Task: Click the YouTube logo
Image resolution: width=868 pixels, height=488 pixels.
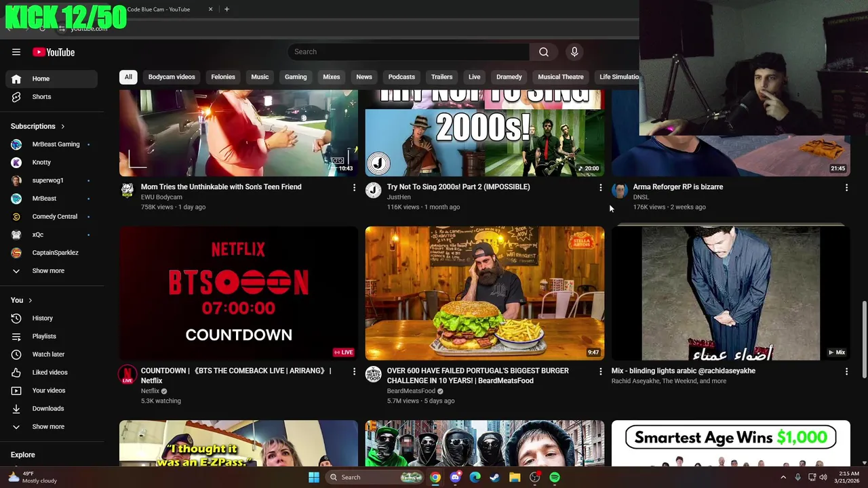Action: click(54, 52)
